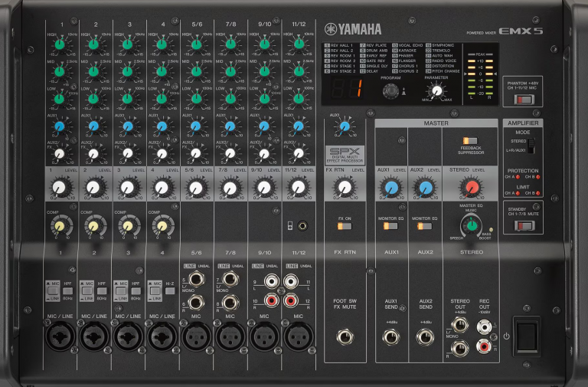Click the FOOT SW FX MUTE jack
The height and width of the screenshot is (387, 588).
pyautogui.click(x=345, y=336)
